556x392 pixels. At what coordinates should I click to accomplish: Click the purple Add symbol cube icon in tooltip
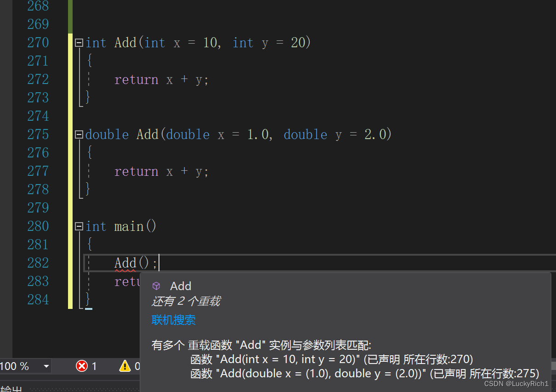point(157,286)
